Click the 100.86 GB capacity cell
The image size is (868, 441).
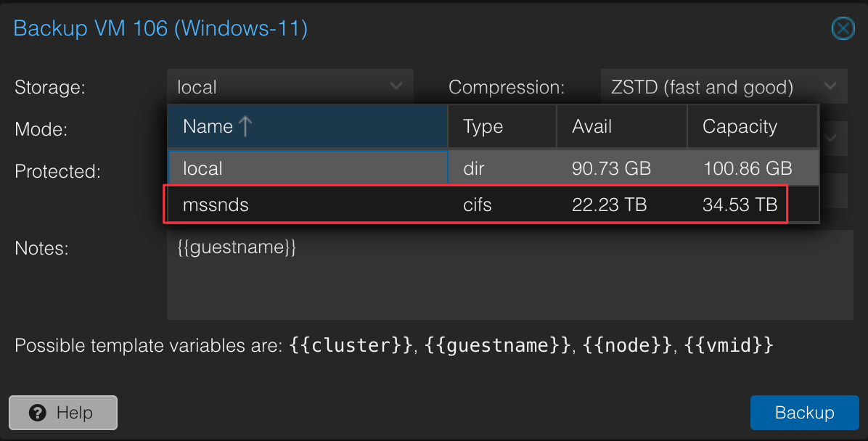[748, 168]
